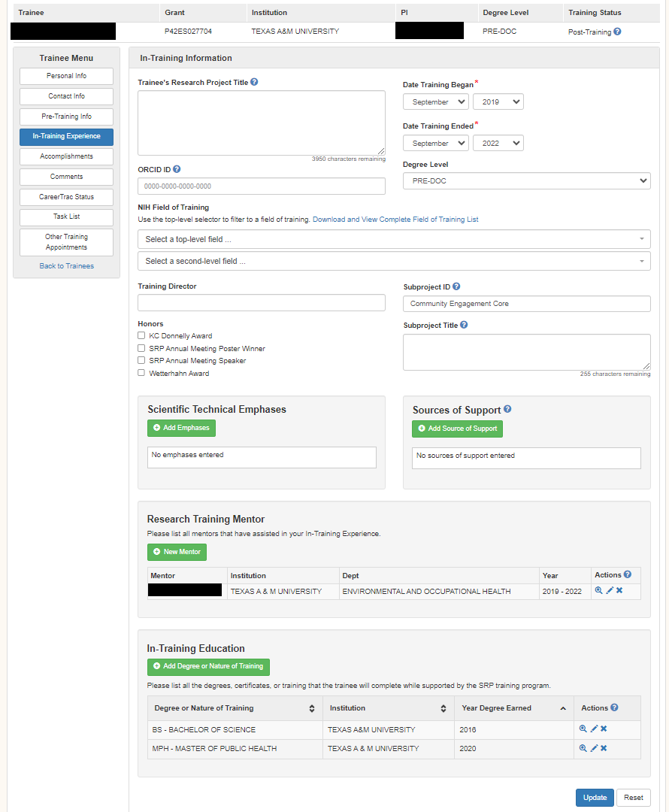Click the ORCID ID help icon
This screenshot has width=669, height=812.
177,170
